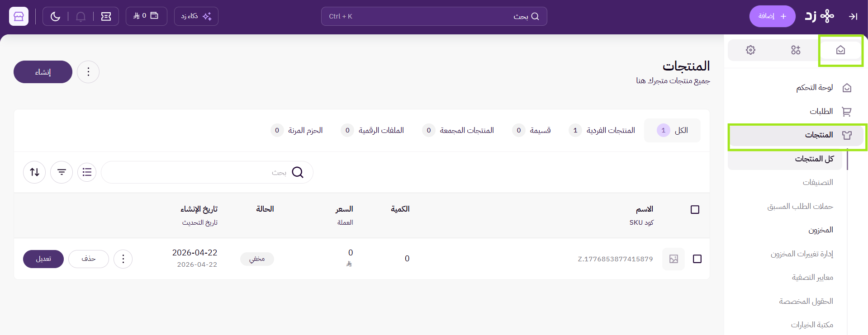Click the magnifier in products search

point(298,172)
